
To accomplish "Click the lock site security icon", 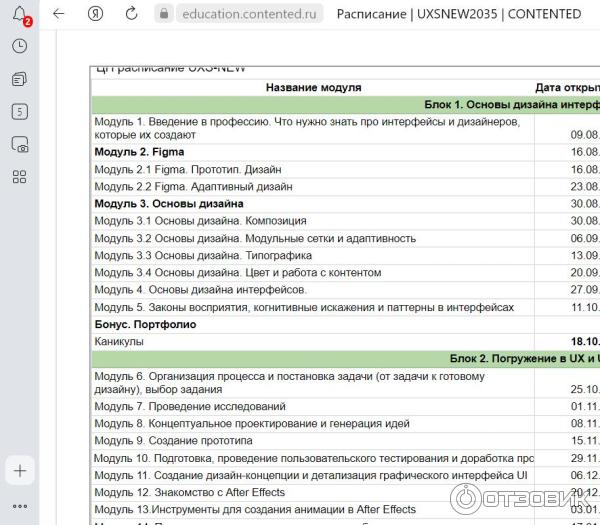I will (x=165, y=14).
